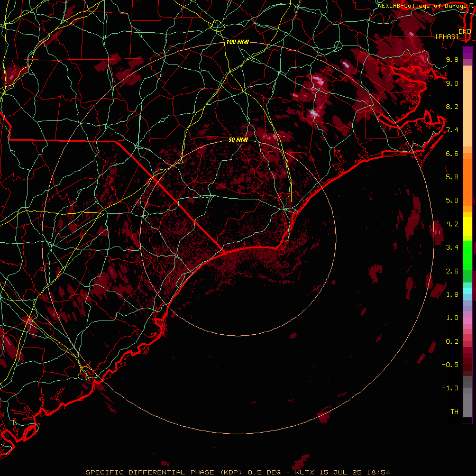Screen dimensions: 476x476
Task: Select the 5.8 value on the color scale
Action: pos(452,177)
